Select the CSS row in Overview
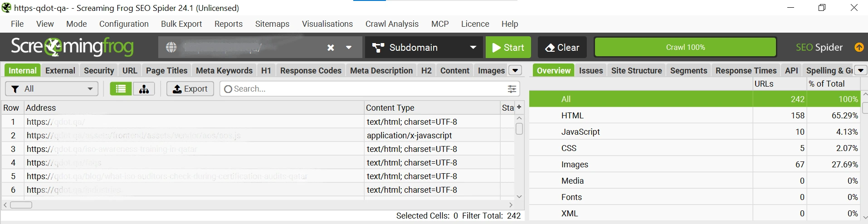 (x=694, y=148)
